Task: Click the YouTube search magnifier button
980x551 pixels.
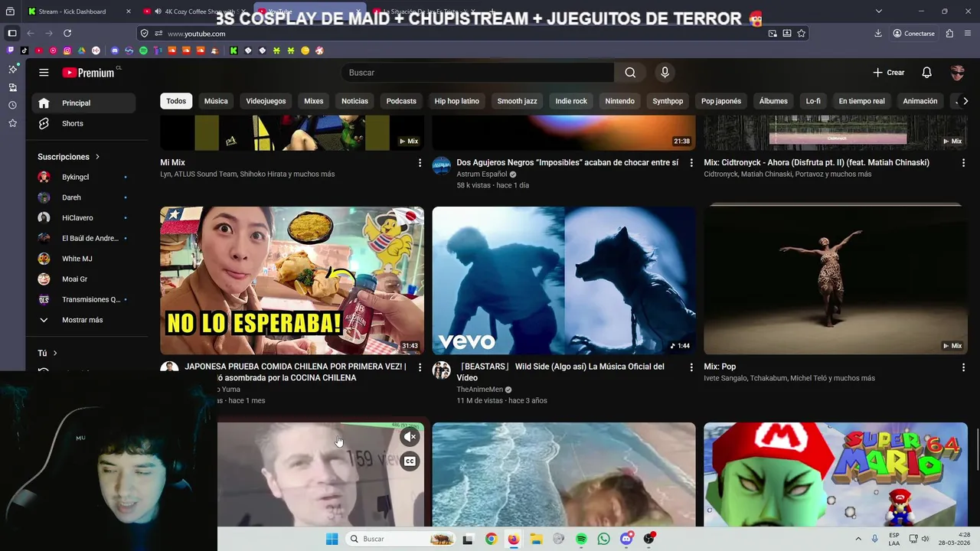Action: click(630, 73)
